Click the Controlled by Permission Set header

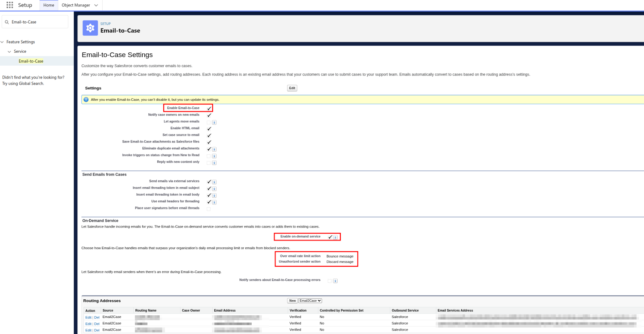click(341, 311)
